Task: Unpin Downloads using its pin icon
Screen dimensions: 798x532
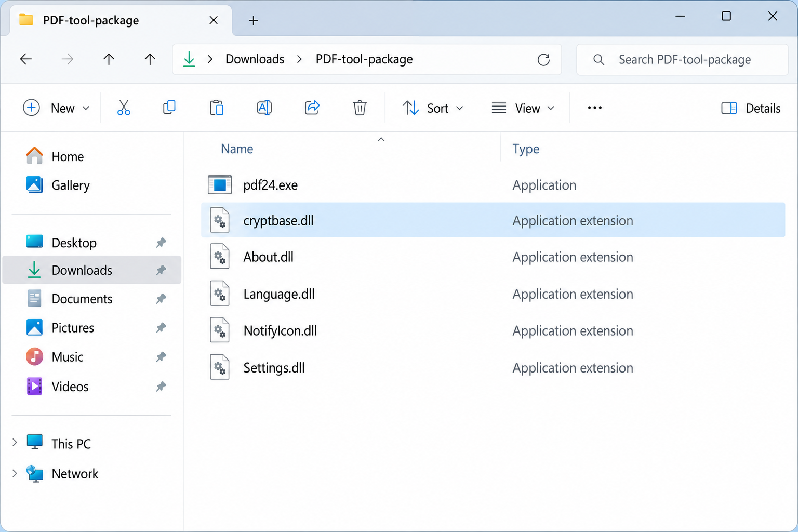Action: coord(161,270)
